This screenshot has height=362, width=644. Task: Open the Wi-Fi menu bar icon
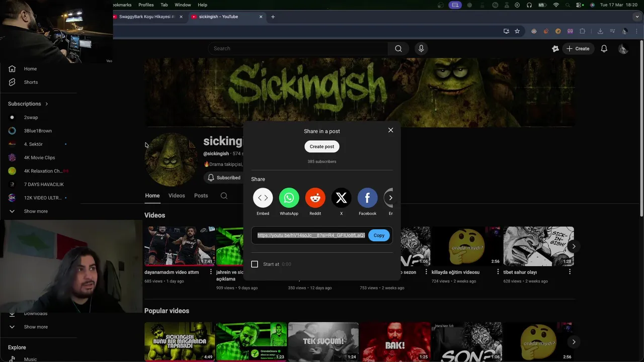coord(556,5)
